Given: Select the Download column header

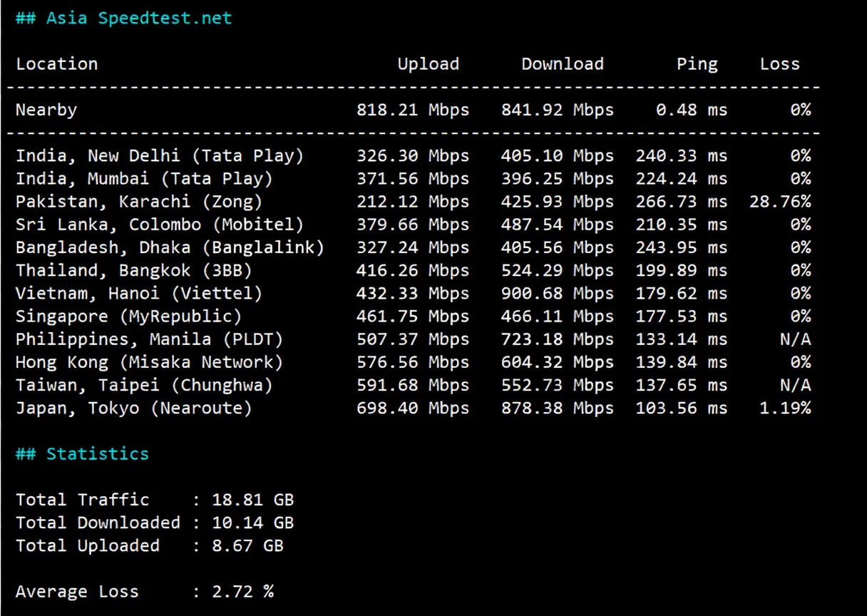Looking at the screenshot, I should coord(562,63).
